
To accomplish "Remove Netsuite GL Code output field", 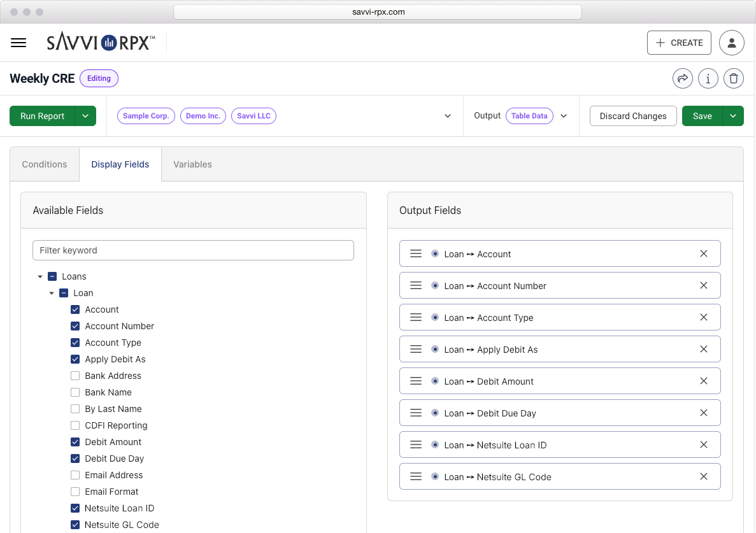I will (x=704, y=476).
